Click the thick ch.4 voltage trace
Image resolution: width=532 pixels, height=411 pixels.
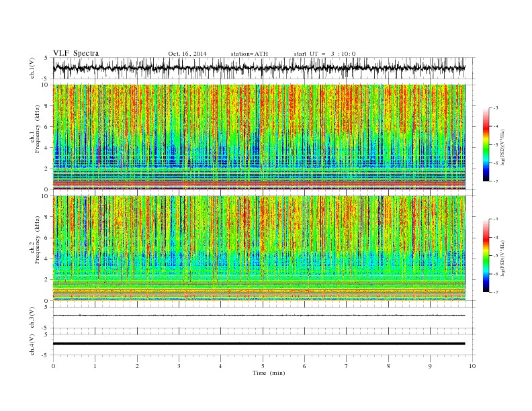pos(259,344)
